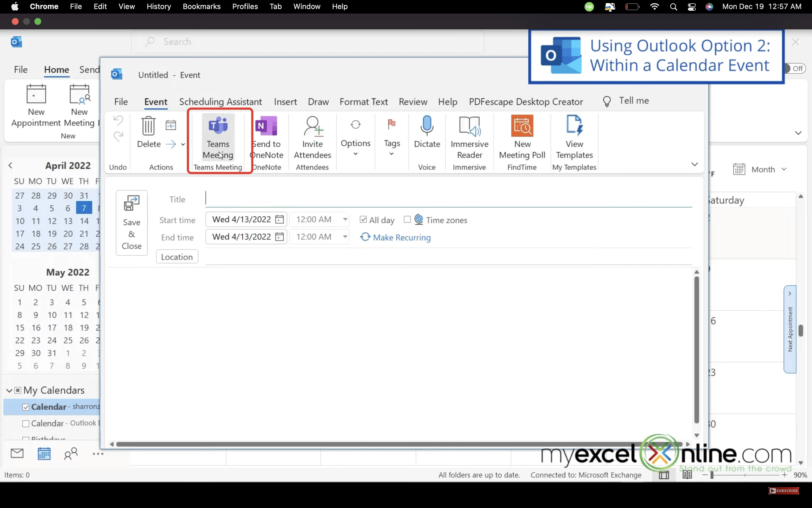
Task: Open the Draw tab
Action: click(x=318, y=102)
